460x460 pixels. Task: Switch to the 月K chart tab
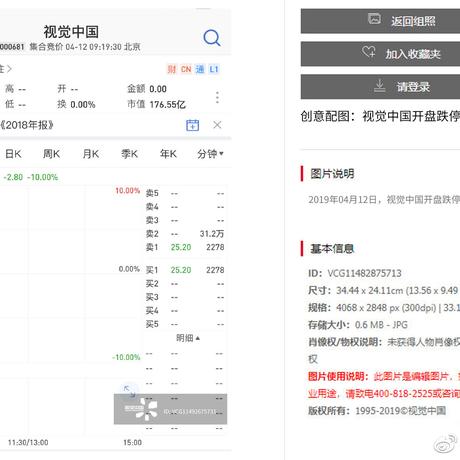91,154
